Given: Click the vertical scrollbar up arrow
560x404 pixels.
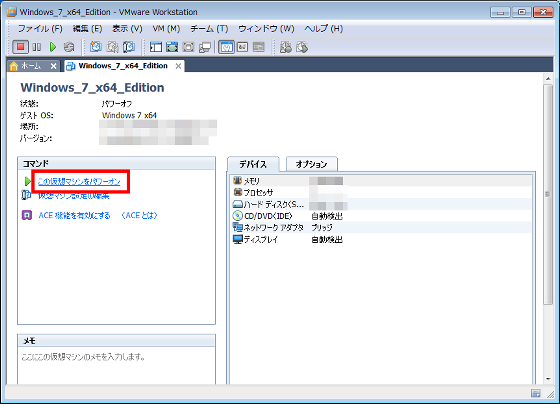Looking at the screenshot, I should tap(548, 78).
